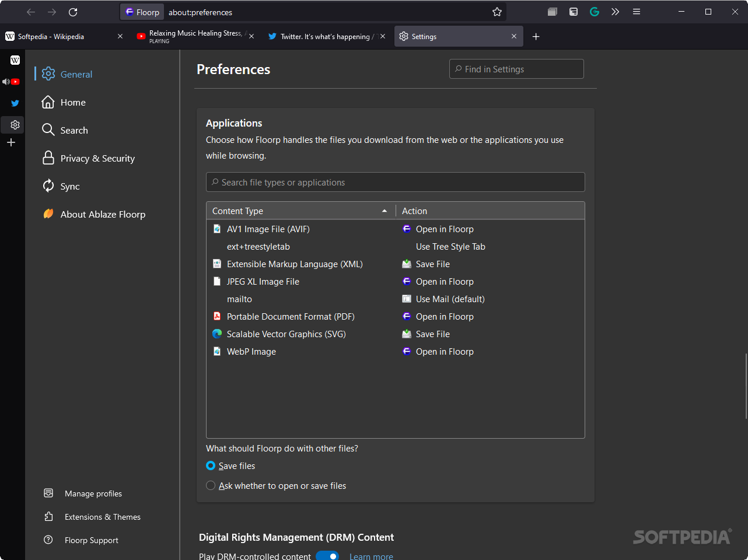The image size is (748, 560).
Task: Open Home preferences category
Action: click(64, 102)
